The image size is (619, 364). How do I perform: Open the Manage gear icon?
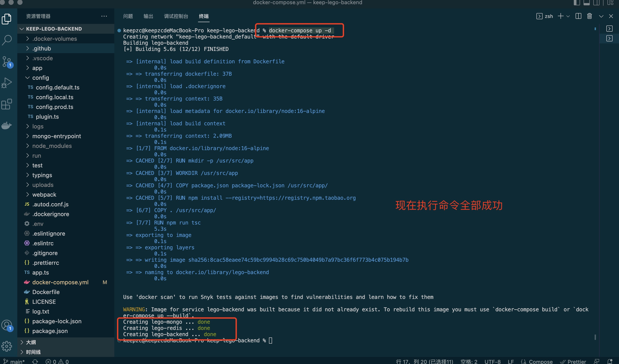pyautogui.click(x=7, y=346)
